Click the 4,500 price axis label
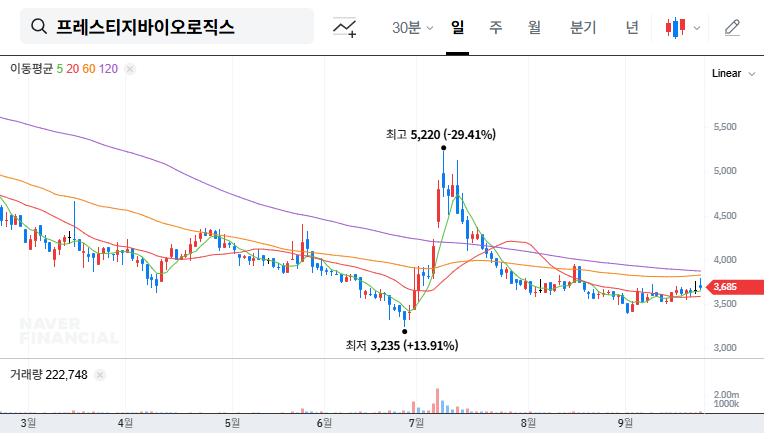 (725, 216)
